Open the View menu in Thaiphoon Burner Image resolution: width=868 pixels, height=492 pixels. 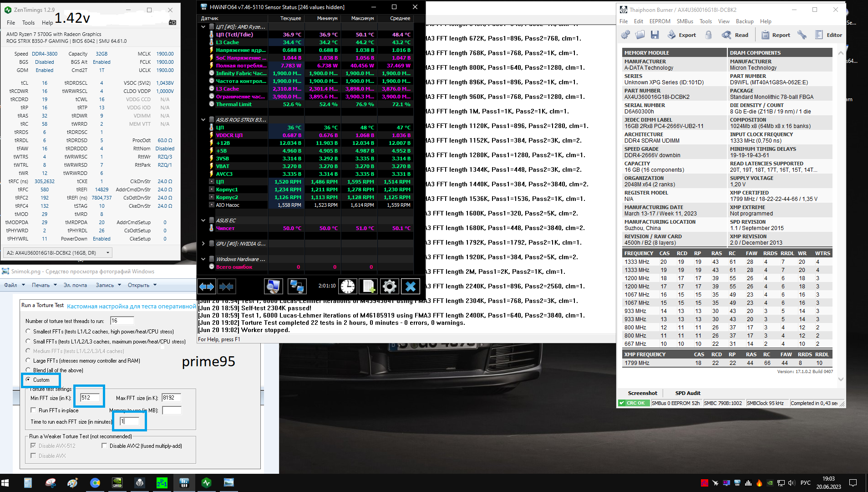(x=724, y=21)
